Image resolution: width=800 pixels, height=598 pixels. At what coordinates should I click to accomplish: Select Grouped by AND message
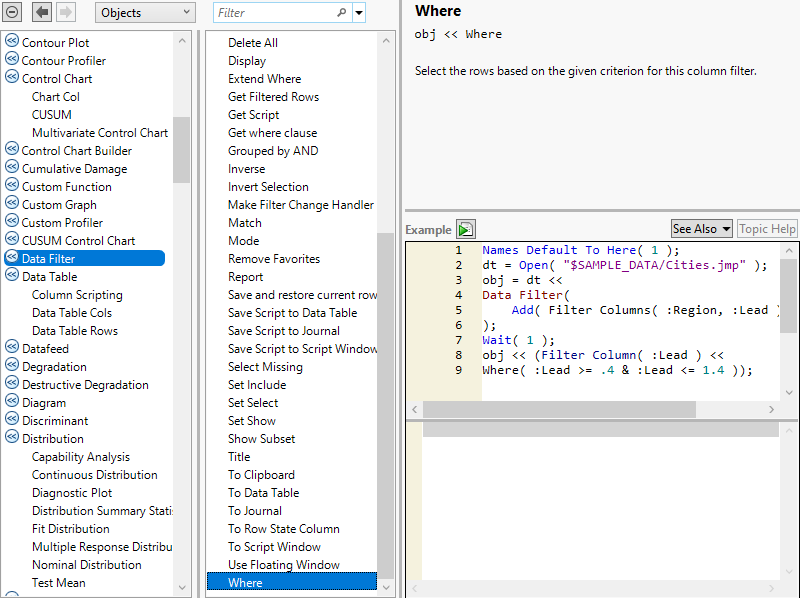[x=273, y=151]
